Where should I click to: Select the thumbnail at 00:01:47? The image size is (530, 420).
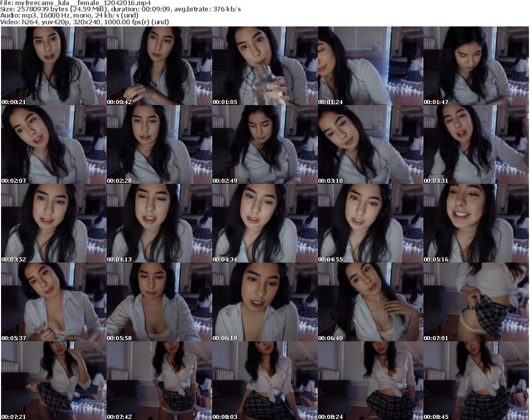[476, 66]
